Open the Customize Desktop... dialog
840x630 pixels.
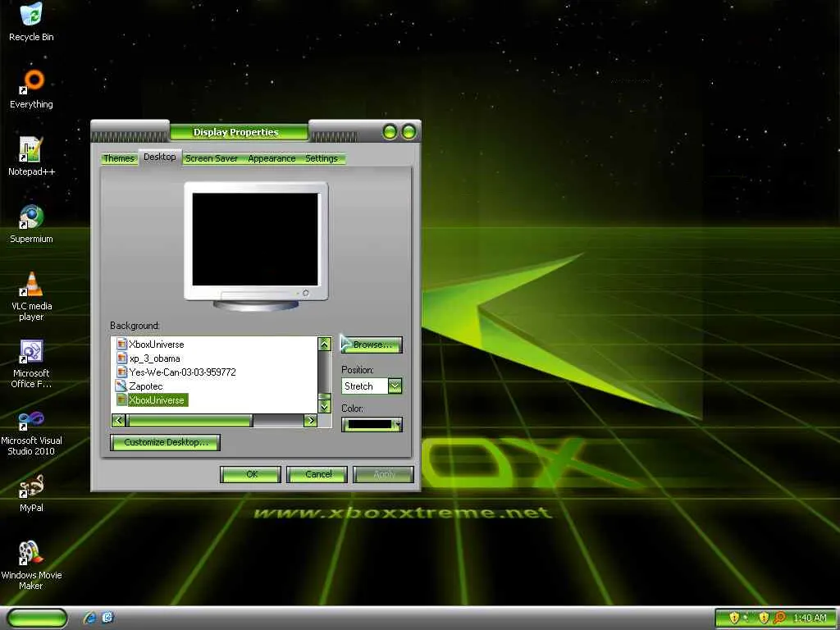pyautogui.click(x=165, y=442)
